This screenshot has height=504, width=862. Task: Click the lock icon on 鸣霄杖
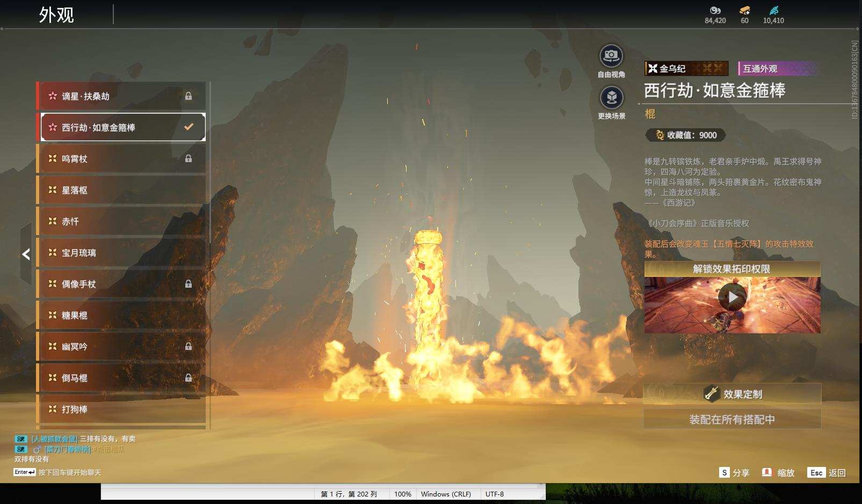[189, 158]
